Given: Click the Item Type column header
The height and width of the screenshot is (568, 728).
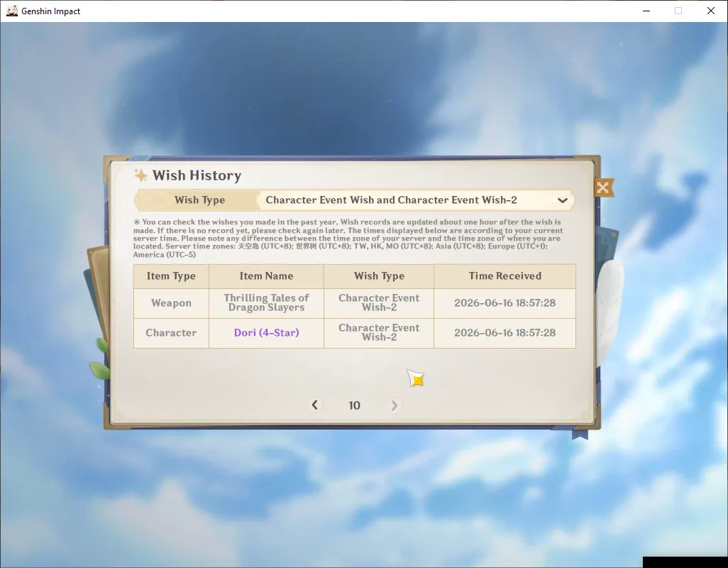Looking at the screenshot, I should coord(171,276).
